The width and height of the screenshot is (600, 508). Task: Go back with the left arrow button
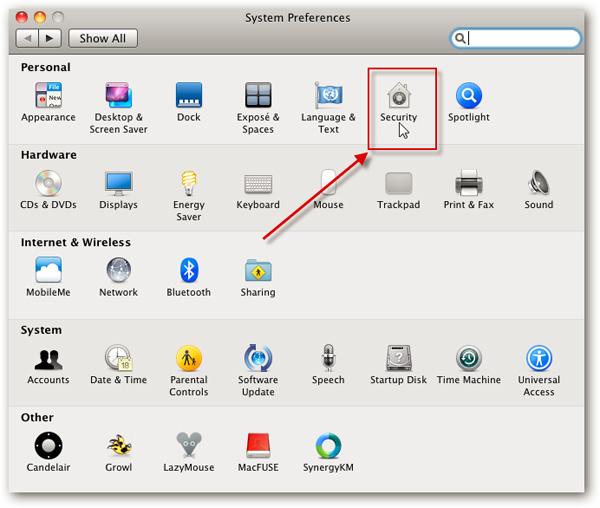(27, 38)
